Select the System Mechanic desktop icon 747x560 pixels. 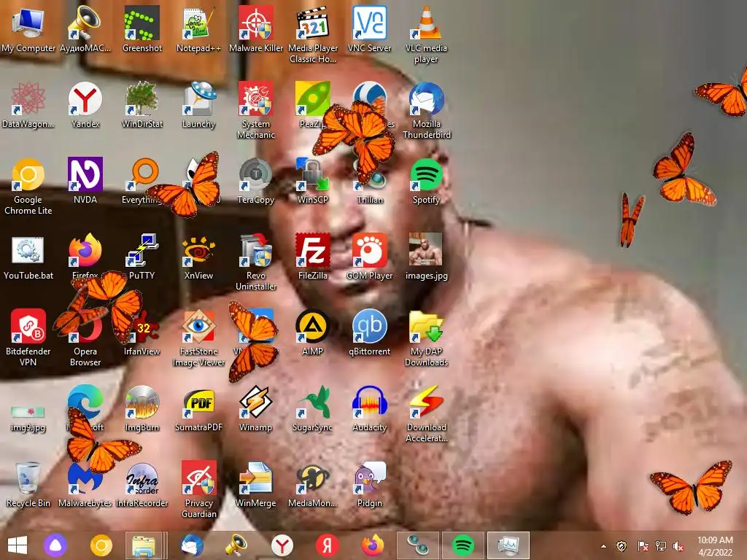(256, 111)
